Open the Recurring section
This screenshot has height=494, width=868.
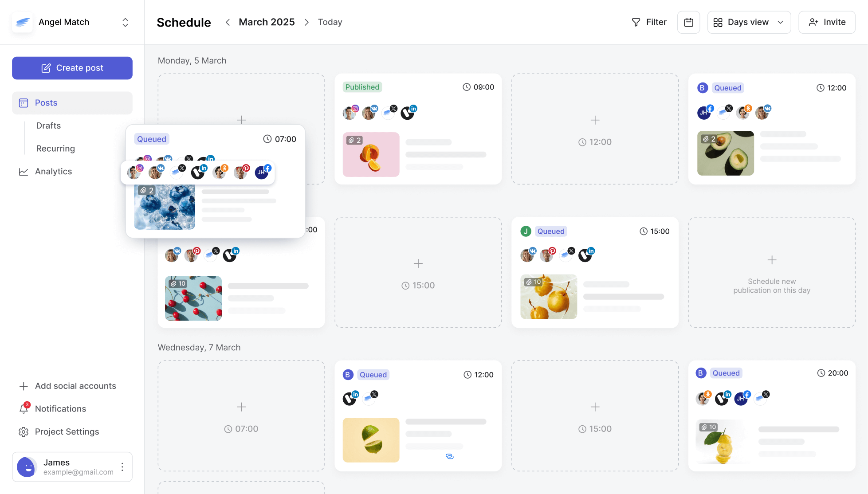point(55,149)
